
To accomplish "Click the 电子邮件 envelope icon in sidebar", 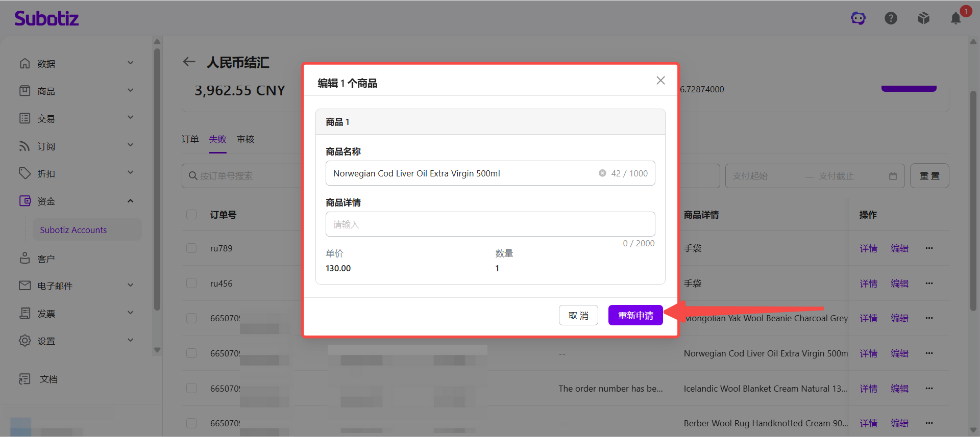I will (24, 286).
